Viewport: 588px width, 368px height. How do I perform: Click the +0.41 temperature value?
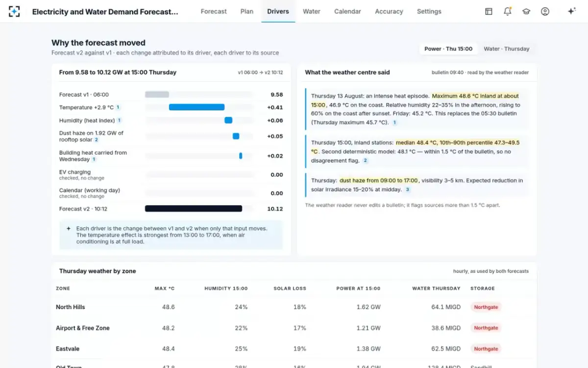(x=275, y=107)
